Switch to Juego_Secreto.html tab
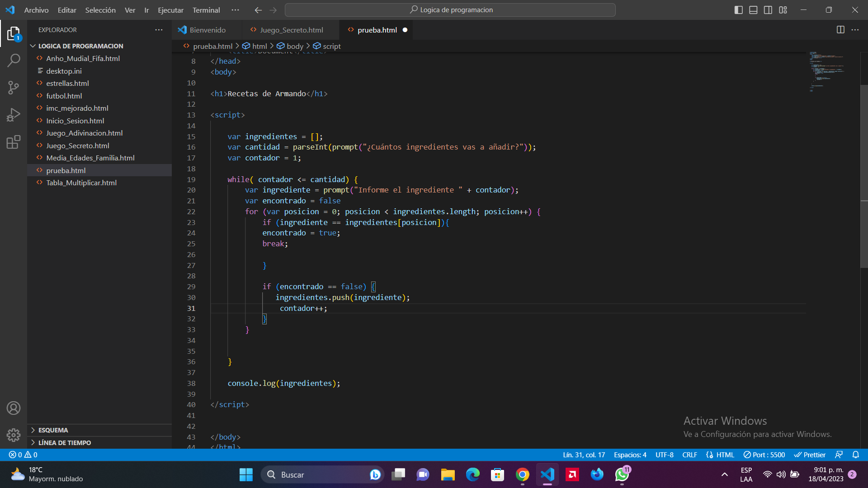The width and height of the screenshot is (868, 488). 291,30
